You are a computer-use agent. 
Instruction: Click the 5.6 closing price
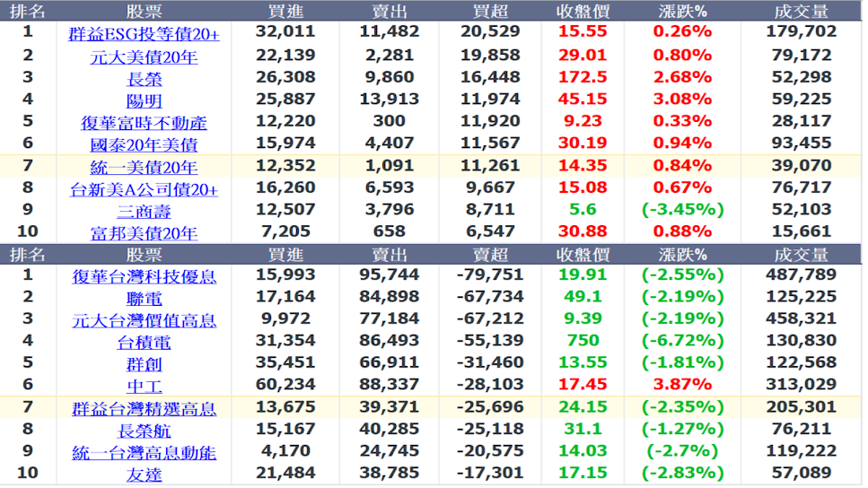(583, 210)
